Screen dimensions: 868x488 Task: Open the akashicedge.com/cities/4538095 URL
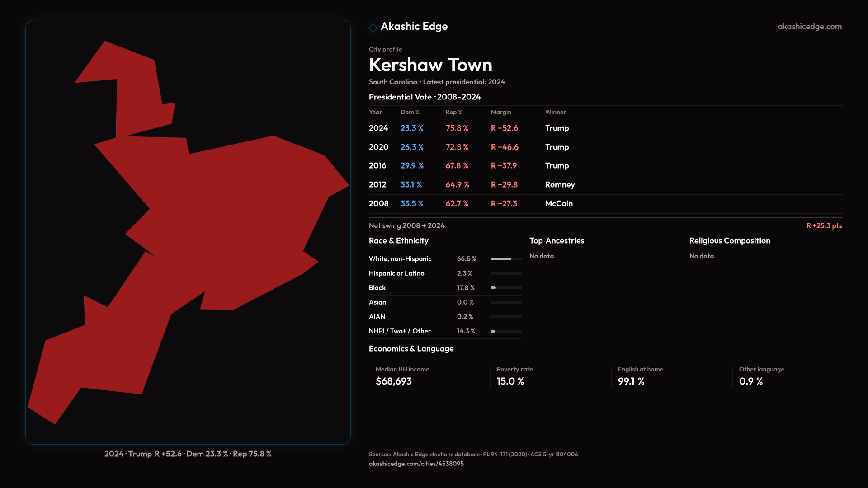tap(416, 464)
